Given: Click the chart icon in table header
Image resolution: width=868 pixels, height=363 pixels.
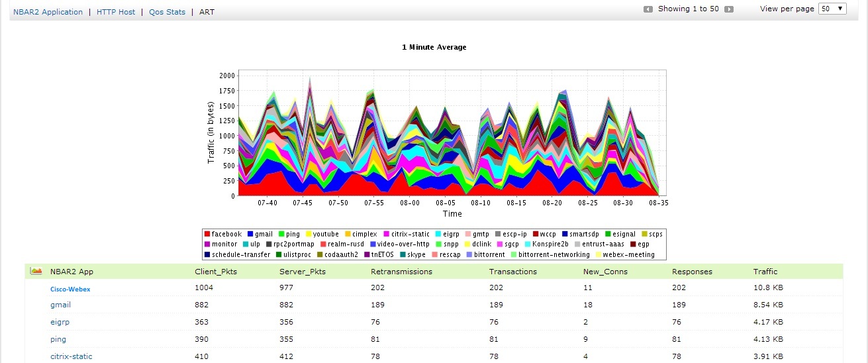Looking at the screenshot, I should coord(36,271).
